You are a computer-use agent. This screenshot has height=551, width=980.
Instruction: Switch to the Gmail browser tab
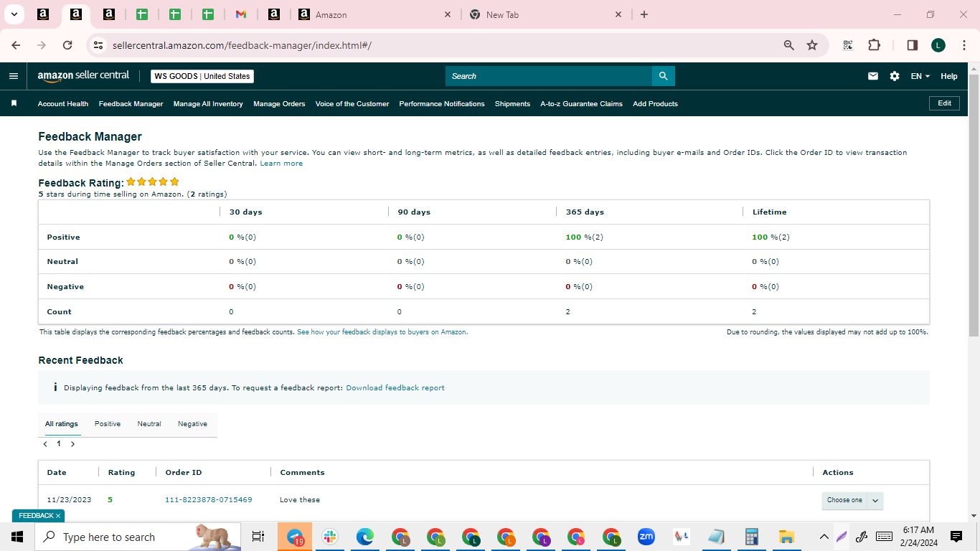pos(241,14)
